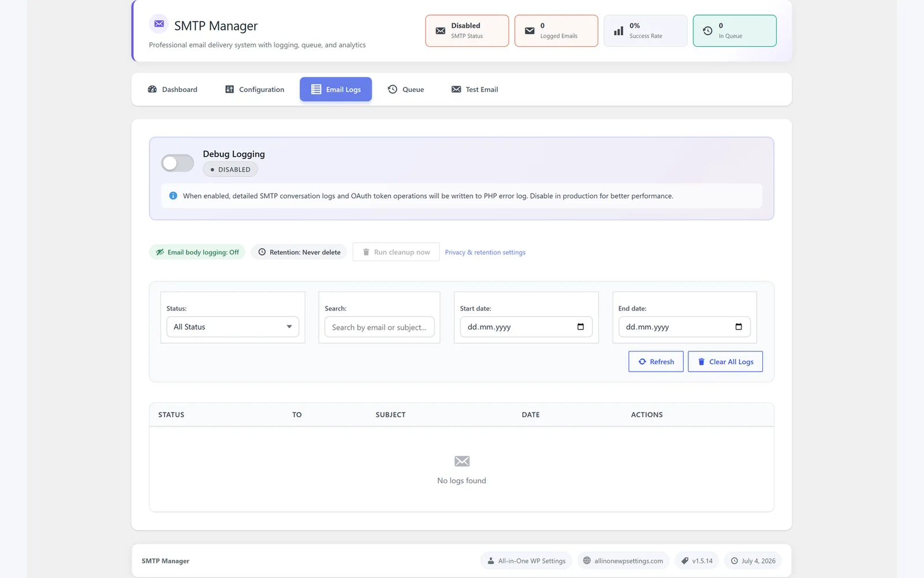Click the Email body logging: Off badge
This screenshot has width=924, height=578.
(x=198, y=252)
